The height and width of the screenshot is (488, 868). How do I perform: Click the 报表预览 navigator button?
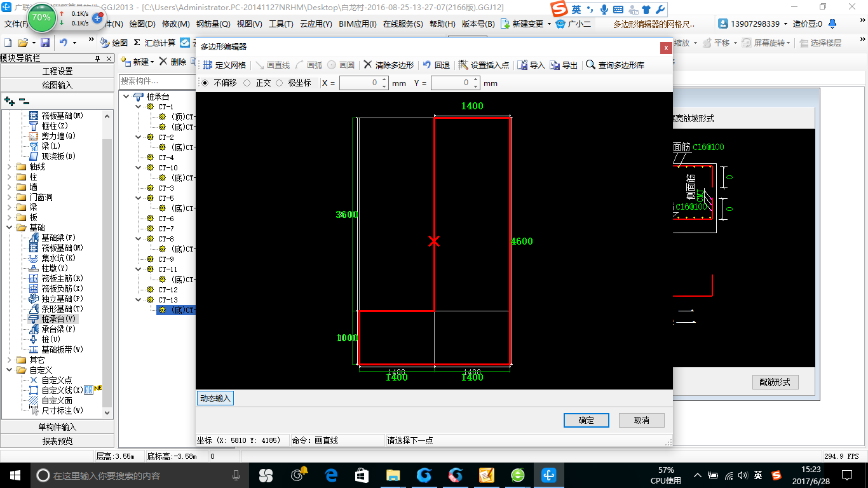[57, 441]
